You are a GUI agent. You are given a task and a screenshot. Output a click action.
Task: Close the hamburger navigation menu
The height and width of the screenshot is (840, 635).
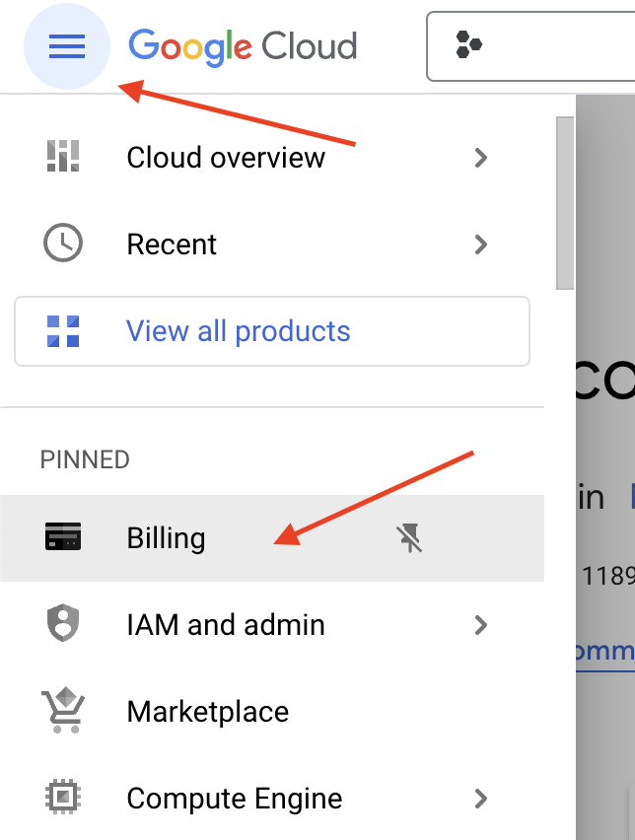pos(67,46)
